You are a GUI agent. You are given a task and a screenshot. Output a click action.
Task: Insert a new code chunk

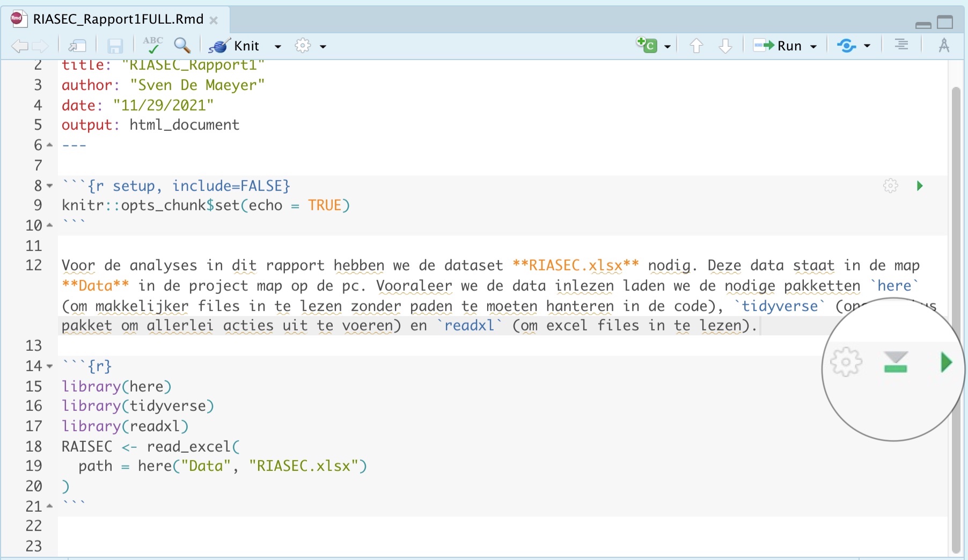647,45
